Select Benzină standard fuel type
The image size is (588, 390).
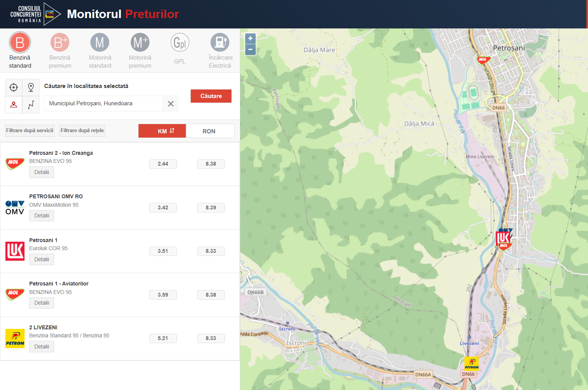20,43
